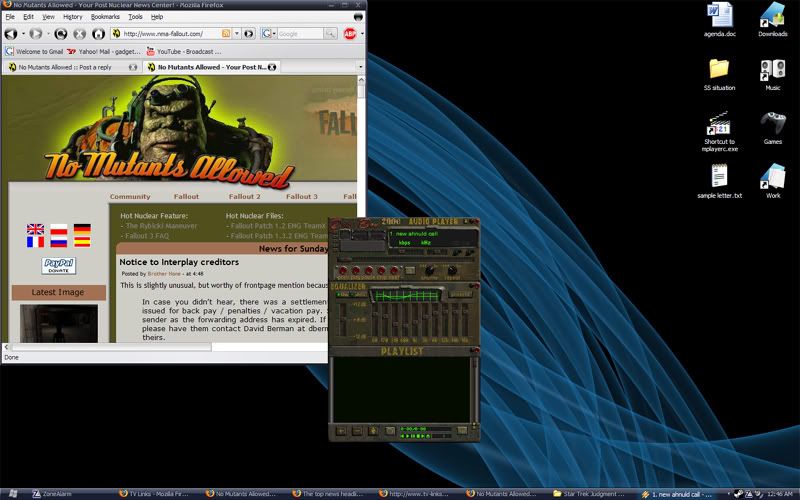Select the Spanish flag language icon

82,241
